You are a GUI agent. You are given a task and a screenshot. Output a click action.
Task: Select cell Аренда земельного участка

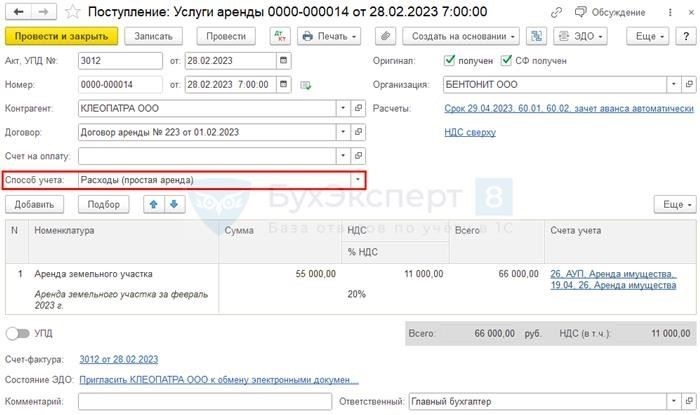coord(93,274)
